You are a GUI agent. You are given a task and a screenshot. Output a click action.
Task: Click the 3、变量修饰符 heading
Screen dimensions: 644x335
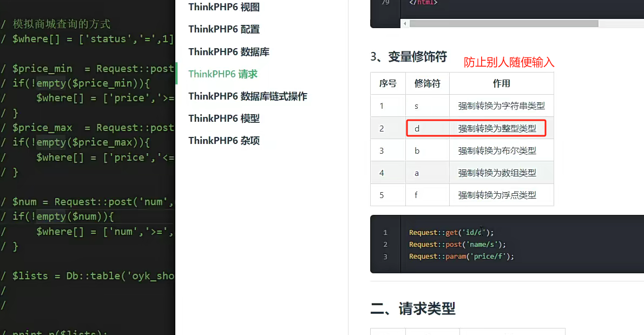point(409,57)
